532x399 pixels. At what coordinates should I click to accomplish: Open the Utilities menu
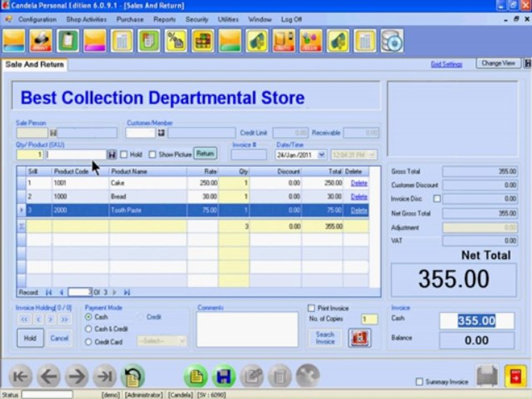click(228, 19)
